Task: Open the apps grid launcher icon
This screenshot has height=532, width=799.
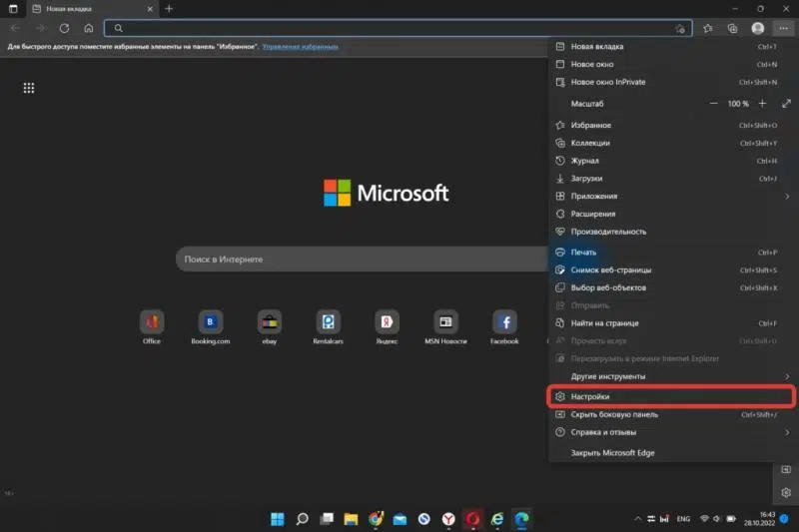Action: (29, 88)
